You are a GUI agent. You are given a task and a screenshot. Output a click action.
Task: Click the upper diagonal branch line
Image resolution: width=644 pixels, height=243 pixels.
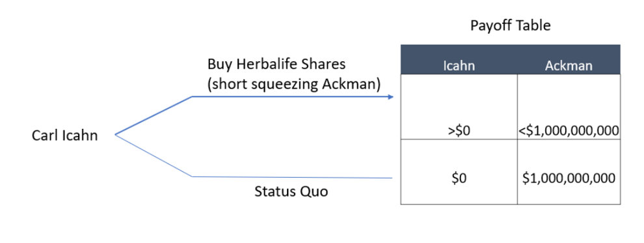click(x=154, y=115)
